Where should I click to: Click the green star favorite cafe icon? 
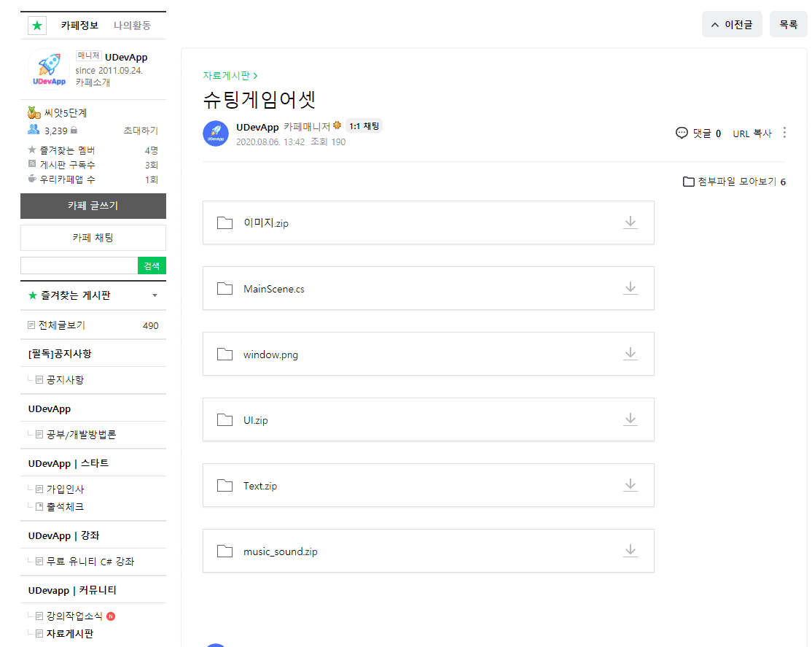(37, 26)
